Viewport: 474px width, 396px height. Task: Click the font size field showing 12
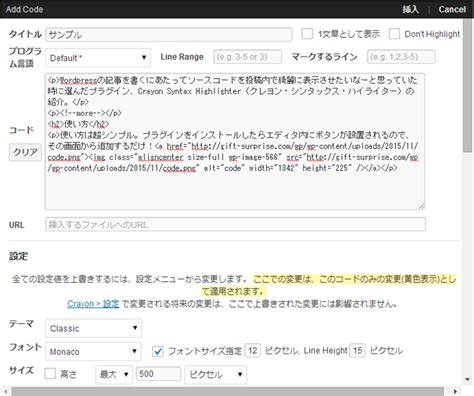pos(252,351)
